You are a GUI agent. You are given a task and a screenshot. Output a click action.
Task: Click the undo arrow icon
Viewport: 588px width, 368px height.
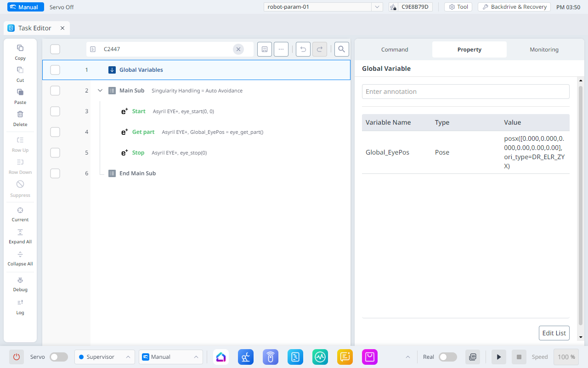click(303, 49)
